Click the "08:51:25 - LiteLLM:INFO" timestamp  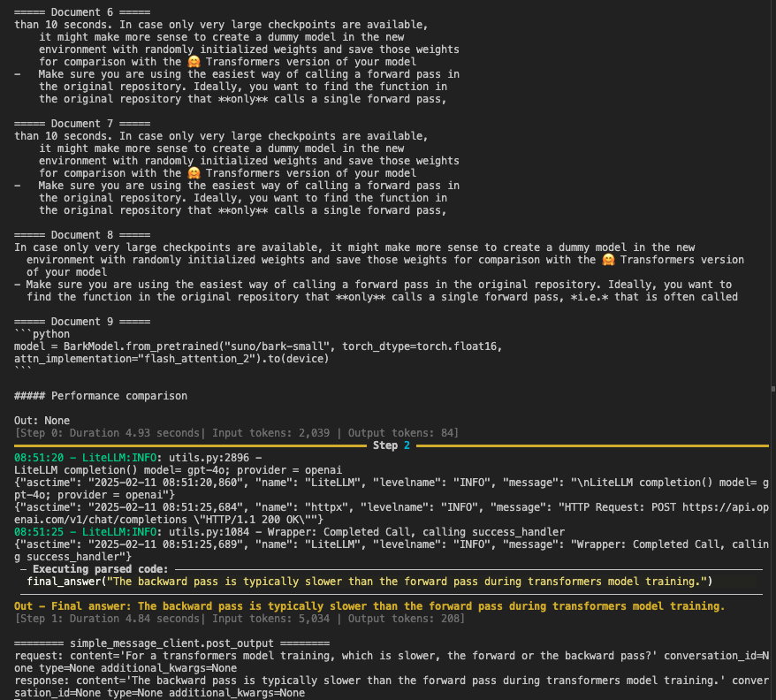(85, 532)
